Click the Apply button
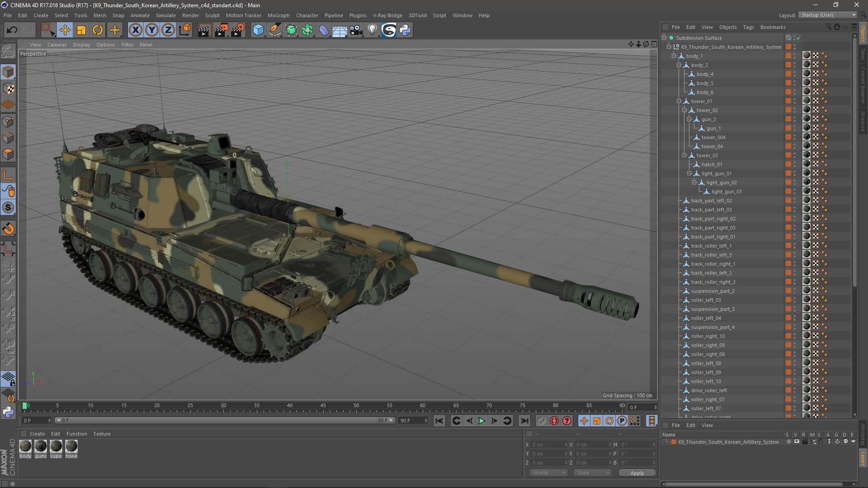This screenshot has width=868, height=488. click(x=637, y=473)
